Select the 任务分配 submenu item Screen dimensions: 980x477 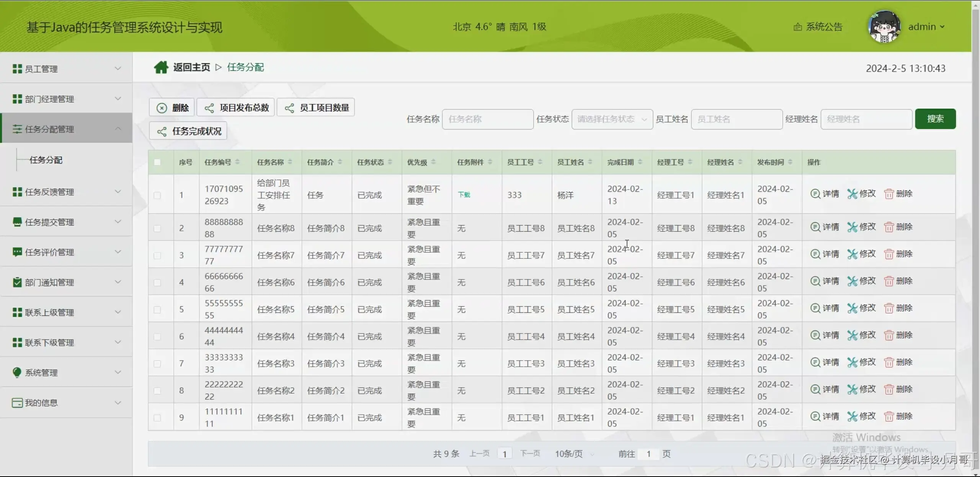pyautogui.click(x=47, y=160)
